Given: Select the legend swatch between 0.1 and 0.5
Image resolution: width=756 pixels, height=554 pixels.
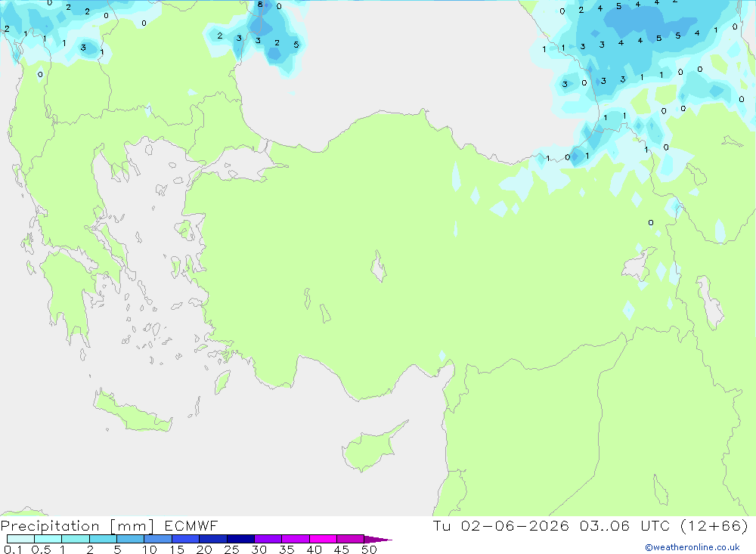Looking at the screenshot, I should tap(20, 539).
